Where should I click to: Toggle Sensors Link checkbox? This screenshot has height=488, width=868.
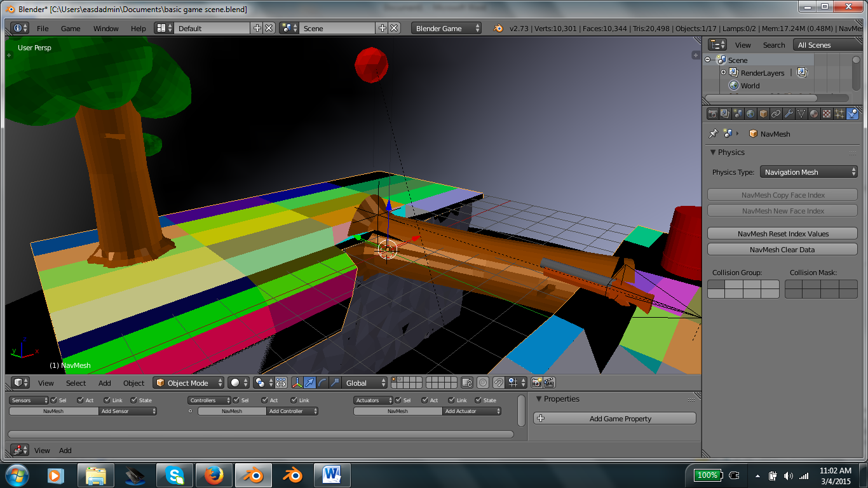click(107, 400)
